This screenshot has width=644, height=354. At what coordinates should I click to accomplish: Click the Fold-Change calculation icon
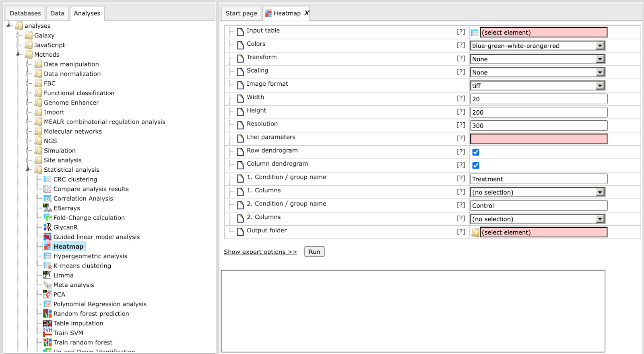(x=47, y=218)
